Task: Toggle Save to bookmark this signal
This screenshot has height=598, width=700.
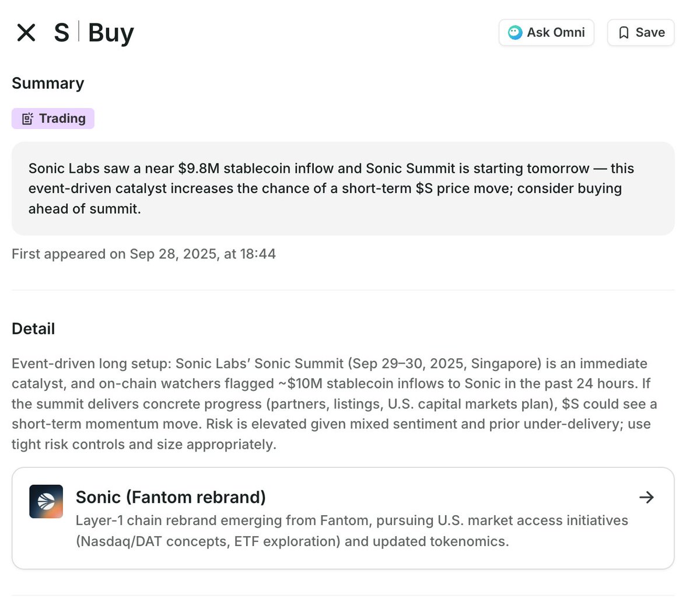Action: (640, 33)
